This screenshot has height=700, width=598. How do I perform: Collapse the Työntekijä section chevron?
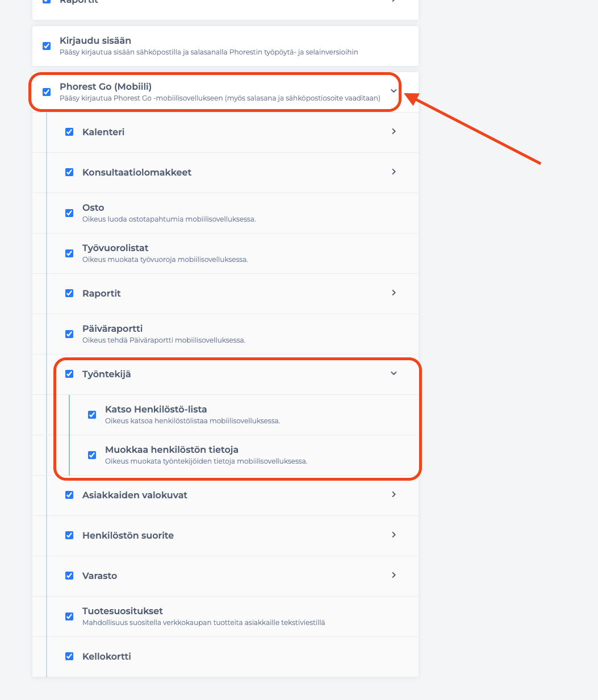pyautogui.click(x=394, y=373)
